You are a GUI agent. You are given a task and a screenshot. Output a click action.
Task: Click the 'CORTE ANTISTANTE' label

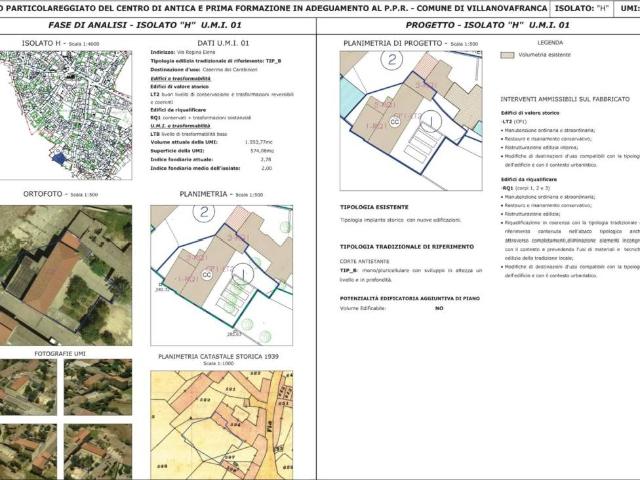(x=364, y=261)
